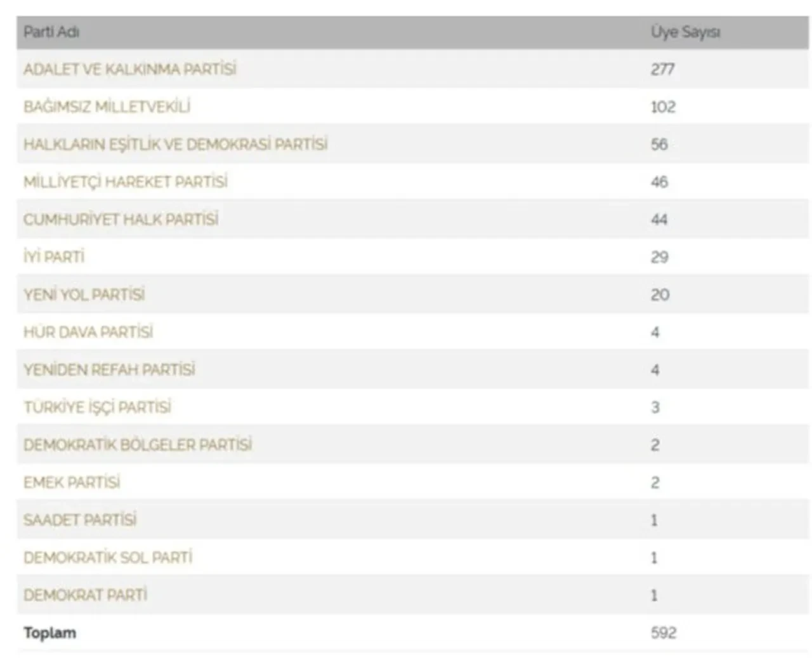The height and width of the screenshot is (671, 812).
Task: Select EMEK PARTİSİ link
Action: click(x=72, y=482)
